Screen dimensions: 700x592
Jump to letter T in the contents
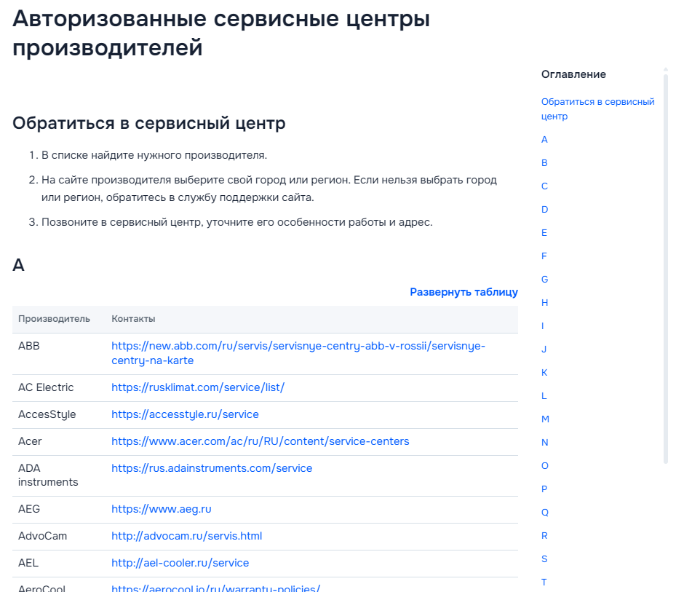544,582
